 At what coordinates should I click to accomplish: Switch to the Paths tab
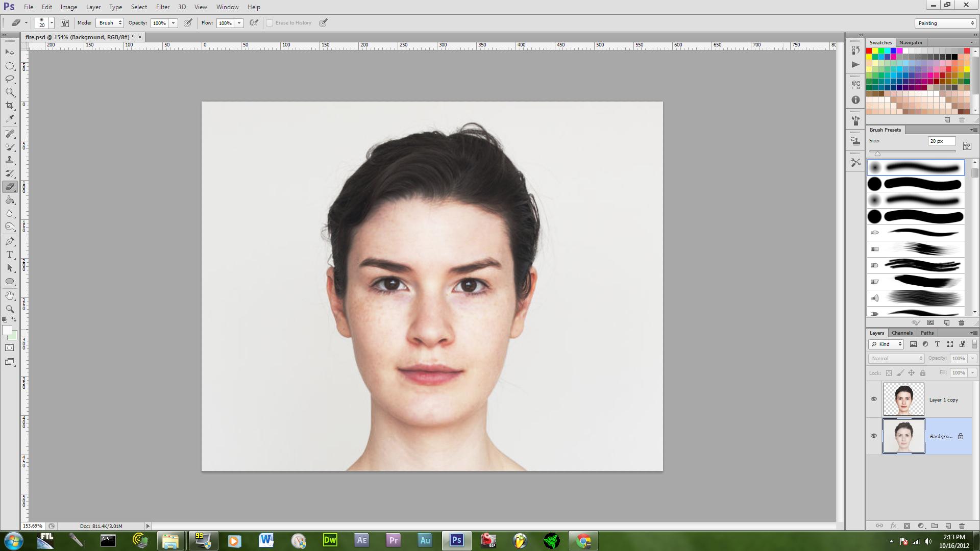click(927, 333)
